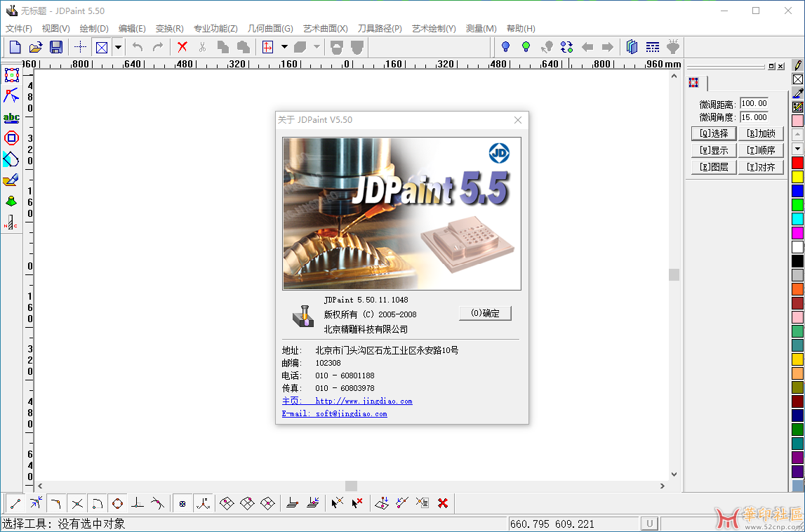Toggle arc center snap in bottom toolbar
Screen dimensions: 805x532
coord(98,503)
